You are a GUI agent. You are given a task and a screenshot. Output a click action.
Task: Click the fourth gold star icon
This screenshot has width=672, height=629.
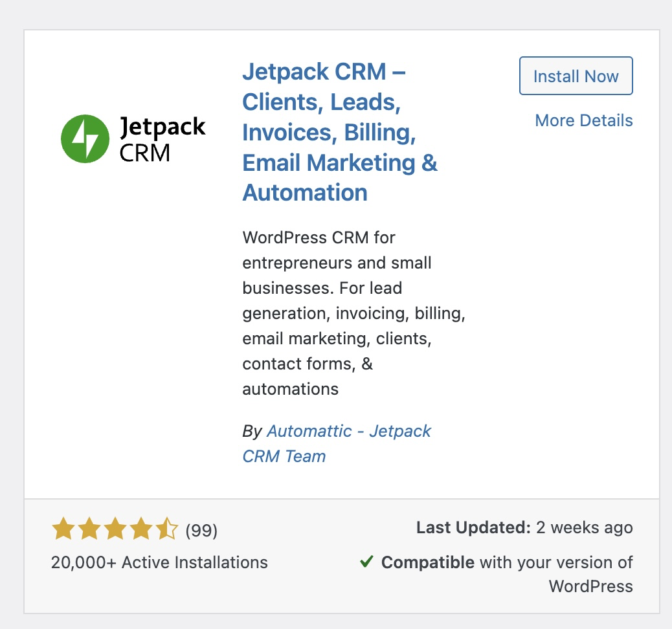click(140, 529)
